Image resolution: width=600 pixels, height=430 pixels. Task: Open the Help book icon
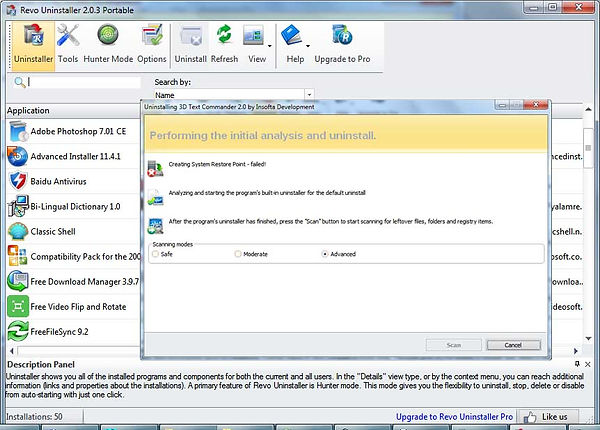pos(292,35)
